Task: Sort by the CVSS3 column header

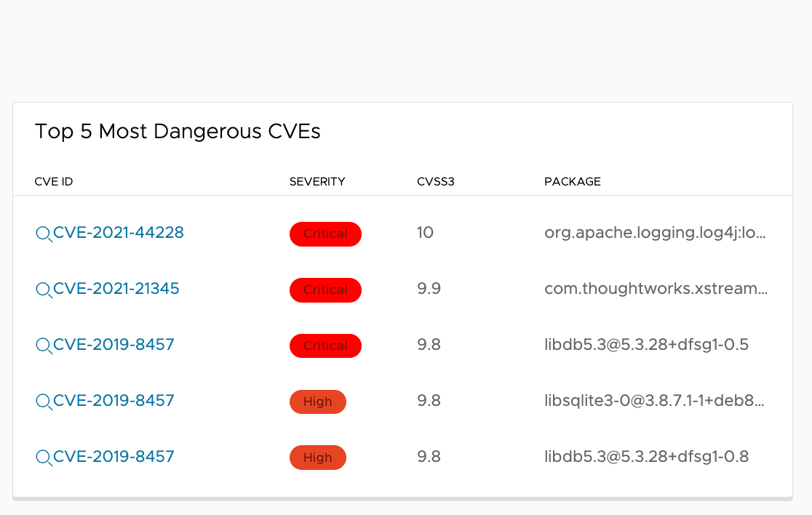Action: pos(435,181)
